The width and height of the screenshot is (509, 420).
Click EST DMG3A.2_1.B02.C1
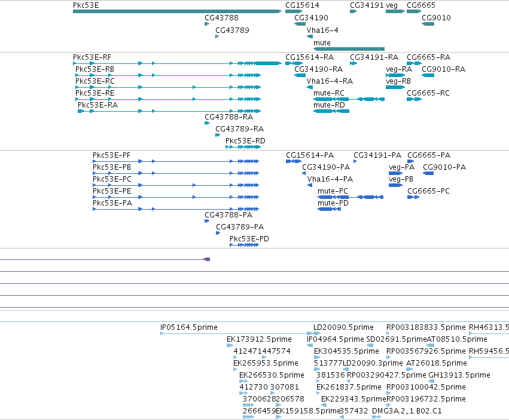[407, 411]
